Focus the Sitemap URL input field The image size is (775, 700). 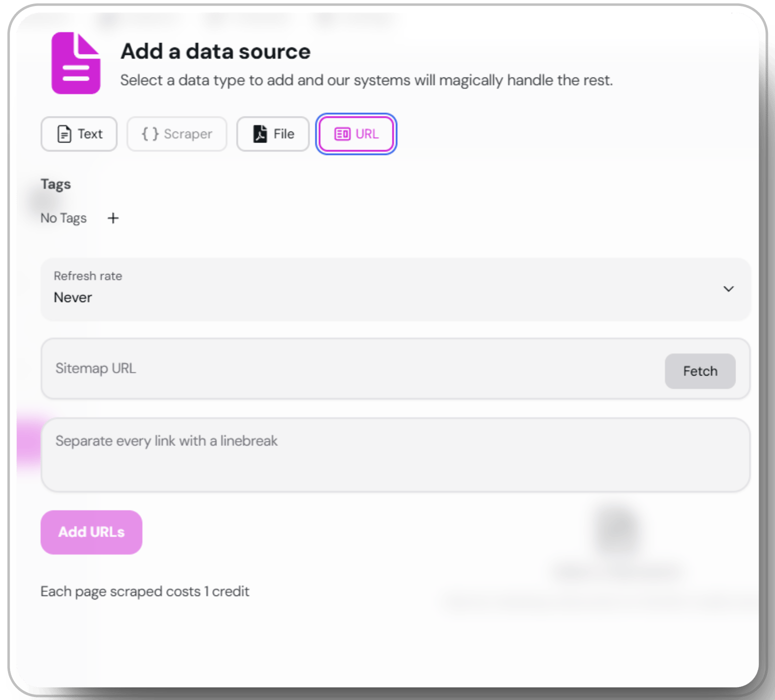[352, 368]
